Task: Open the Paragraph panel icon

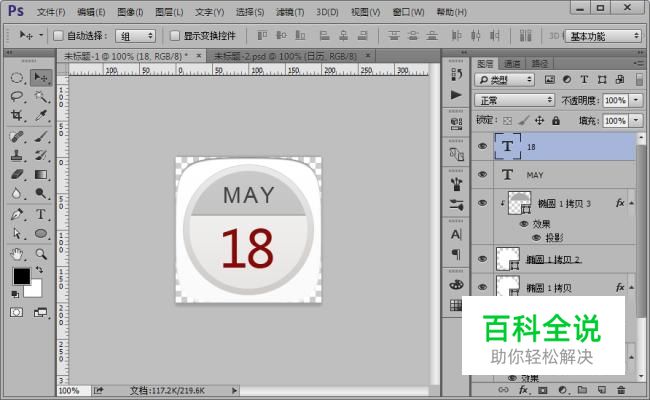Action: [x=456, y=254]
